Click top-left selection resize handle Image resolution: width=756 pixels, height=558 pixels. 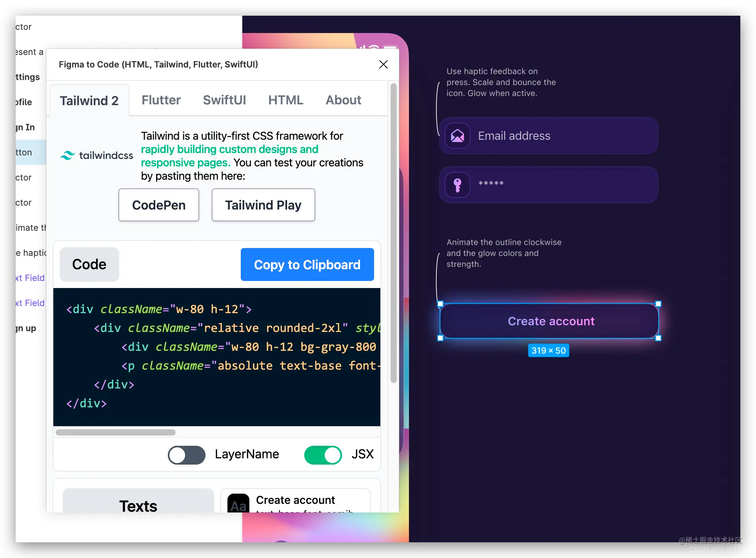pyautogui.click(x=440, y=304)
